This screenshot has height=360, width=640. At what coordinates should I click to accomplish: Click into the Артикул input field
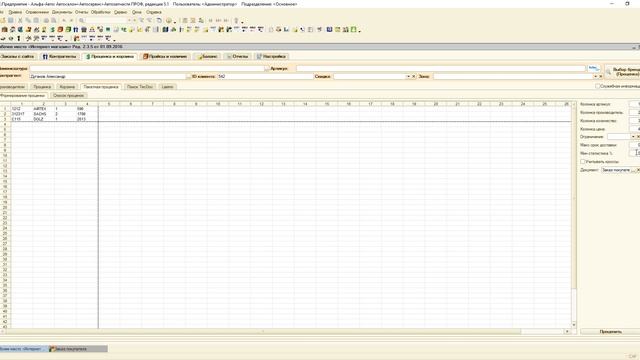[x=441, y=69]
